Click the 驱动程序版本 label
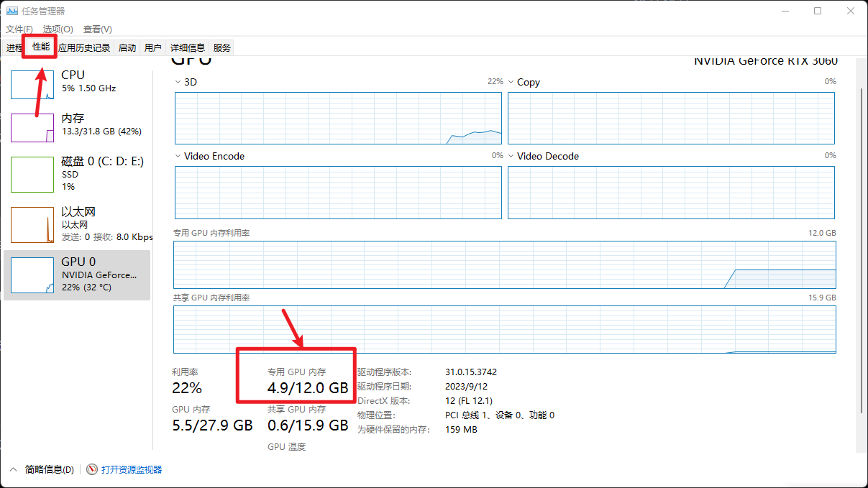 [x=385, y=372]
